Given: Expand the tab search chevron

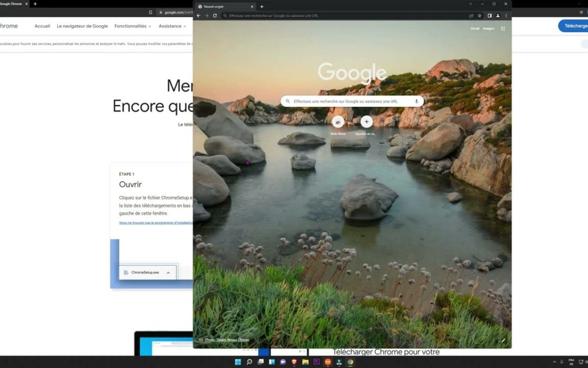Looking at the screenshot, I should [x=470, y=4].
